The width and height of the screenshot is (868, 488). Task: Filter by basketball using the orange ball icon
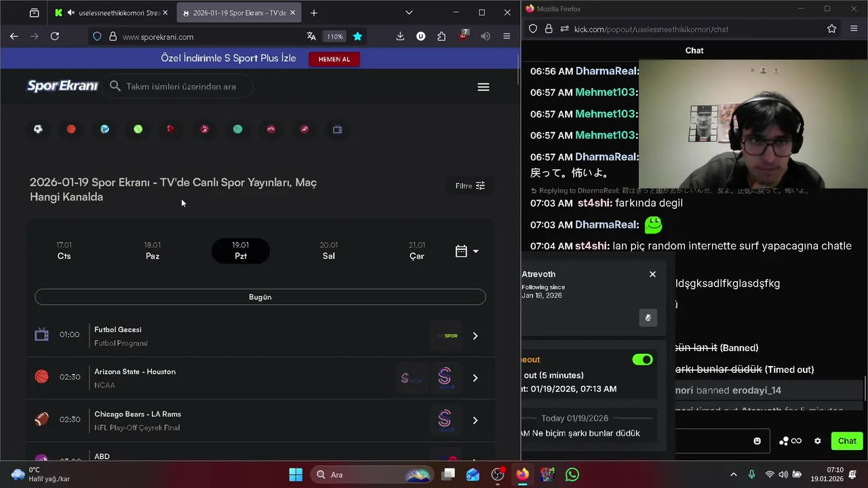(x=71, y=129)
